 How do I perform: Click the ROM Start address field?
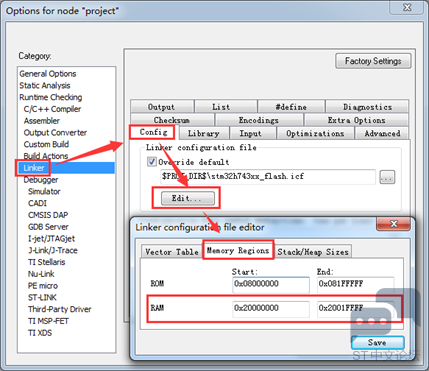pos(271,284)
